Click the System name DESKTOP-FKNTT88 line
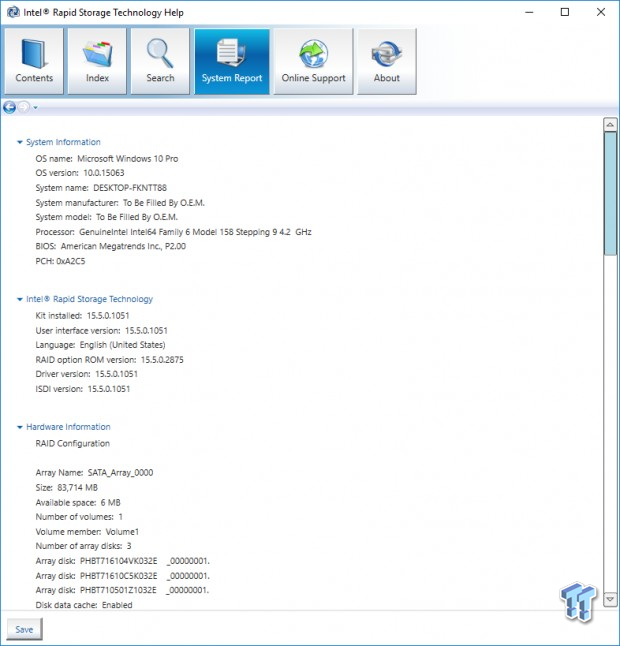The image size is (620, 646). 101,188
